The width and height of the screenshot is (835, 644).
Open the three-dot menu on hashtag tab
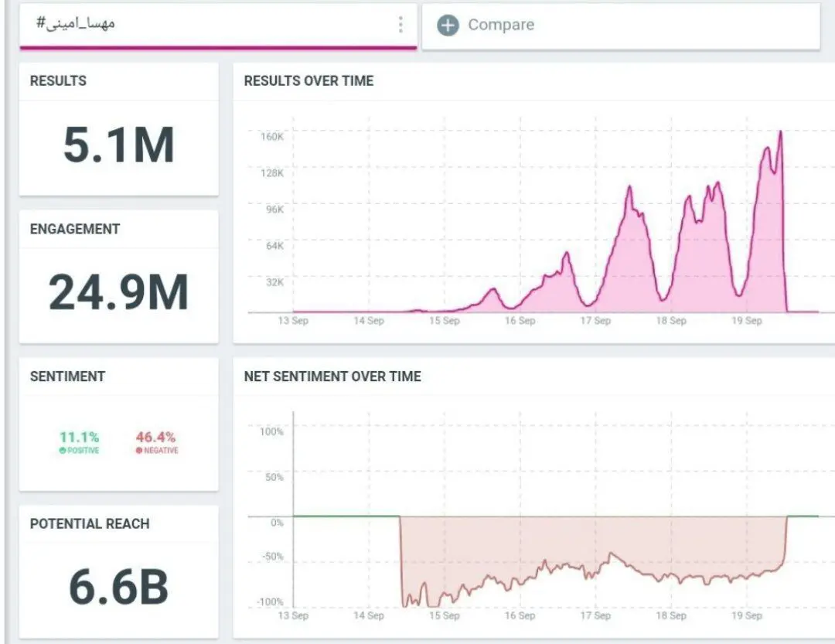[400, 25]
